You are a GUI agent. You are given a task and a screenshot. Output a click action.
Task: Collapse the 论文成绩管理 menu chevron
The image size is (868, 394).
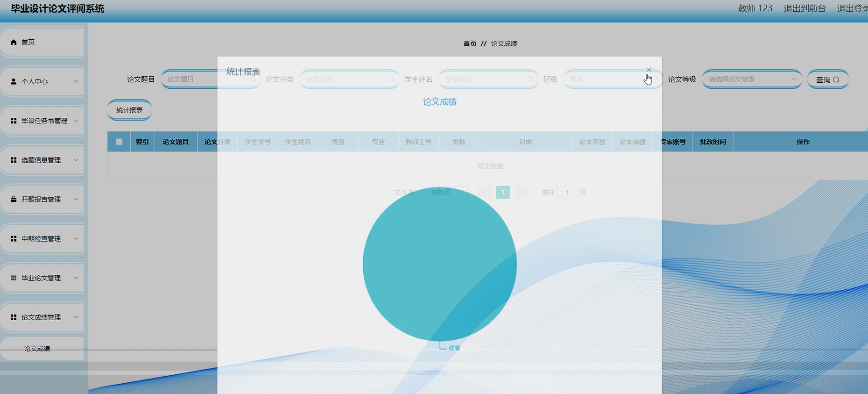pos(76,317)
